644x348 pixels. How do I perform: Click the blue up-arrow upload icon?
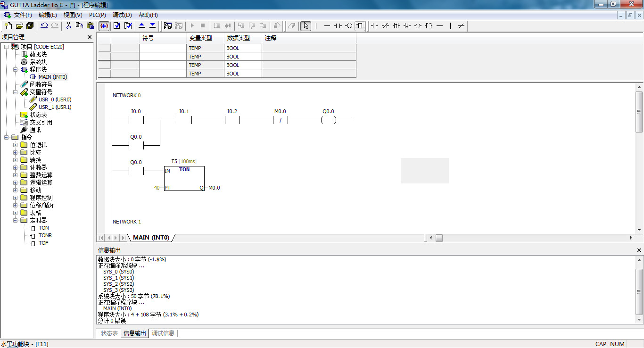pos(141,25)
